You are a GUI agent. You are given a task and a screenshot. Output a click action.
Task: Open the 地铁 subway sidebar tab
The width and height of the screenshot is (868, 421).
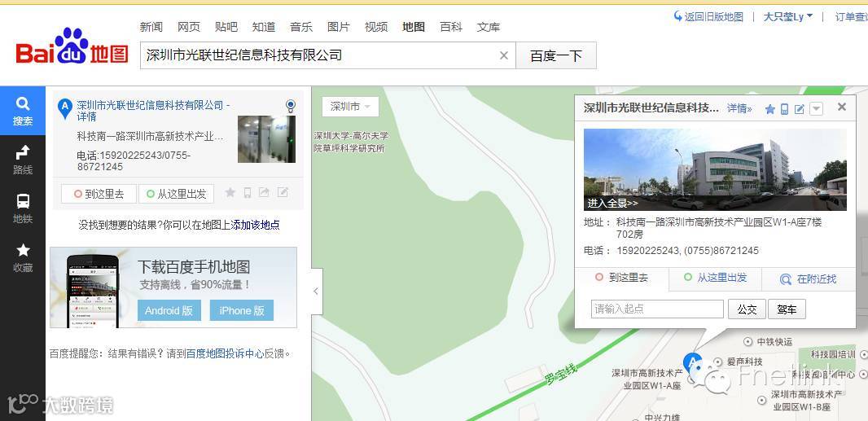(23, 208)
